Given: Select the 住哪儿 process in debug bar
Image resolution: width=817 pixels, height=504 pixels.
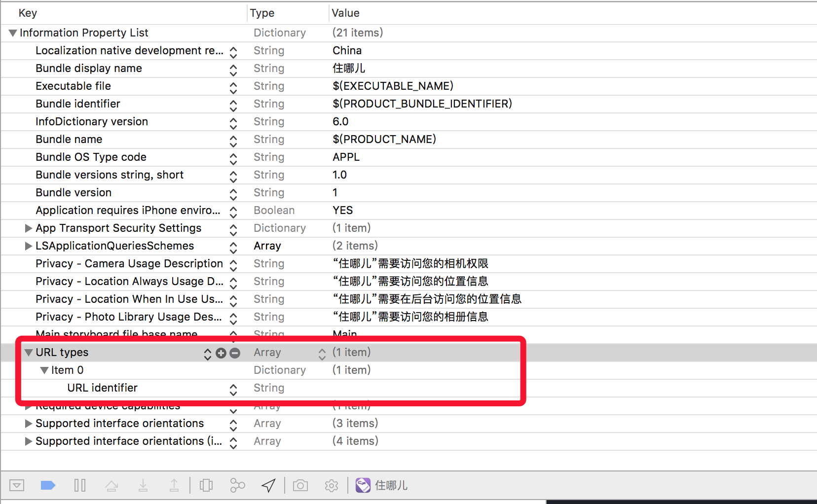Looking at the screenshot, I should point(382,486).
